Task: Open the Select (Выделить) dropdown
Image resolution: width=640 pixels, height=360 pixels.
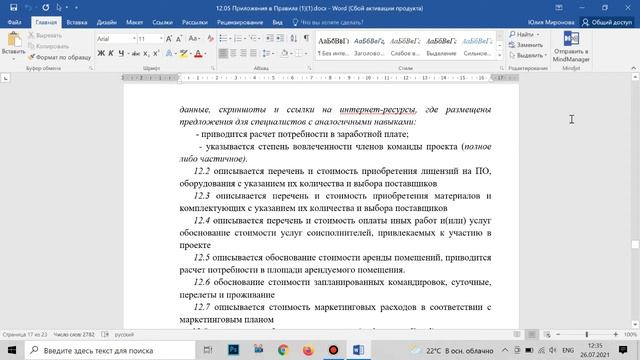Action: point(527,55)
